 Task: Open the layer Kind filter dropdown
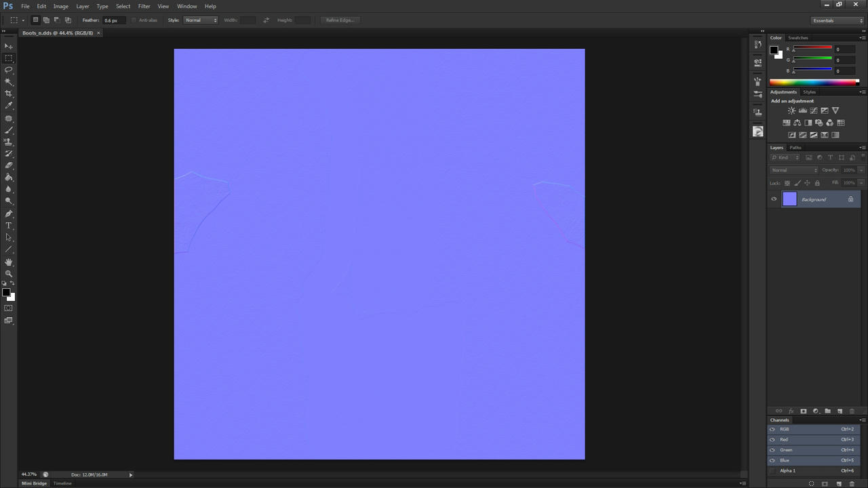tap(785, 157)
